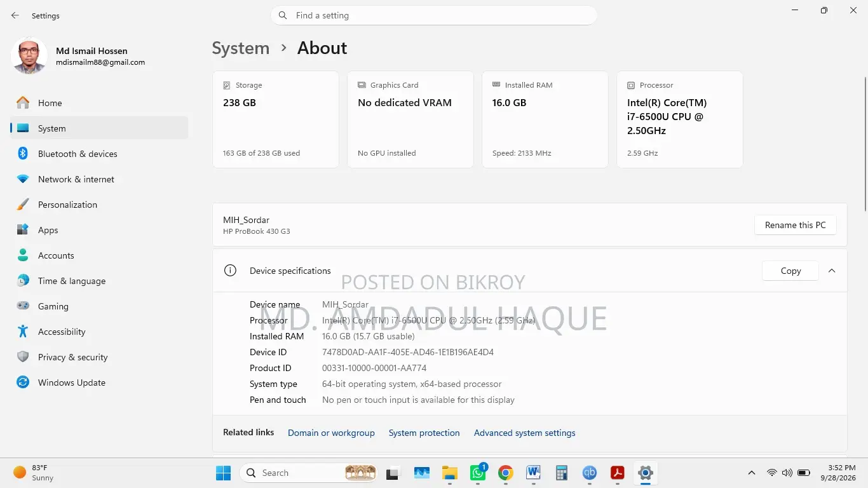868x488 pixels.
Task: Click the taskbar Search box
Action: pyautogui.click(x=308, y=473)
